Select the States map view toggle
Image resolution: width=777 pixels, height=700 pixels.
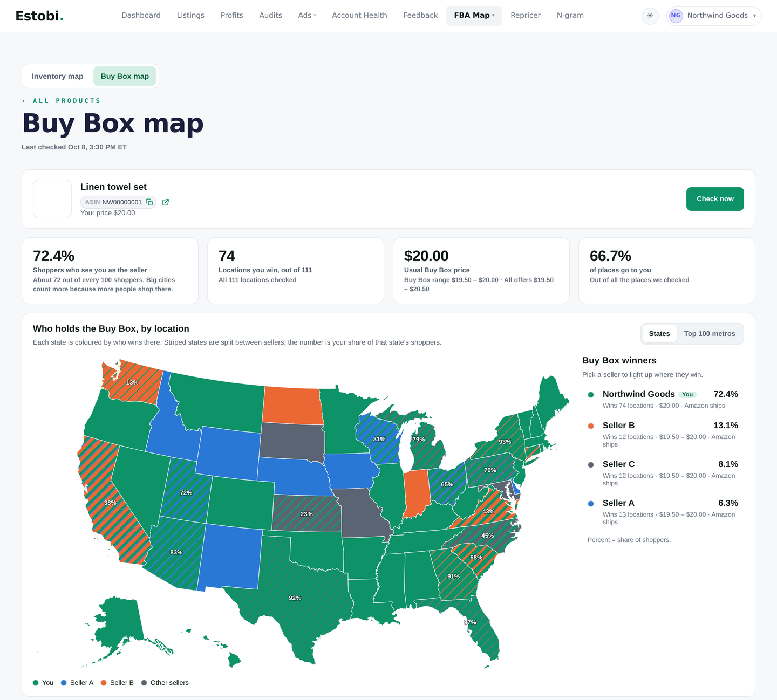coord(659,334)
